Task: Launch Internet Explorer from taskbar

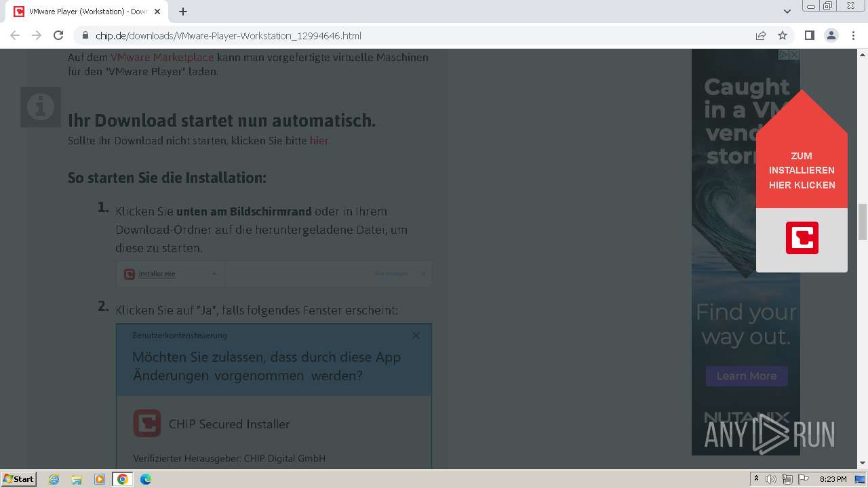Action: 54,479
